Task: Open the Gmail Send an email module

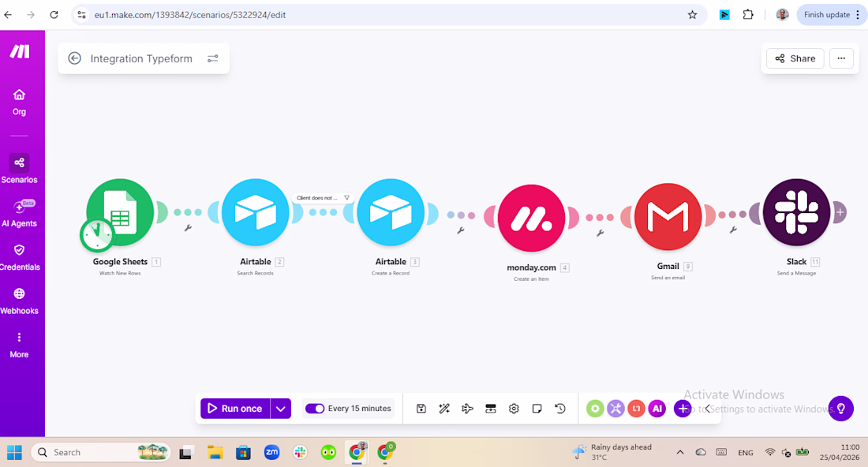Action: click(x=668, y=217)
